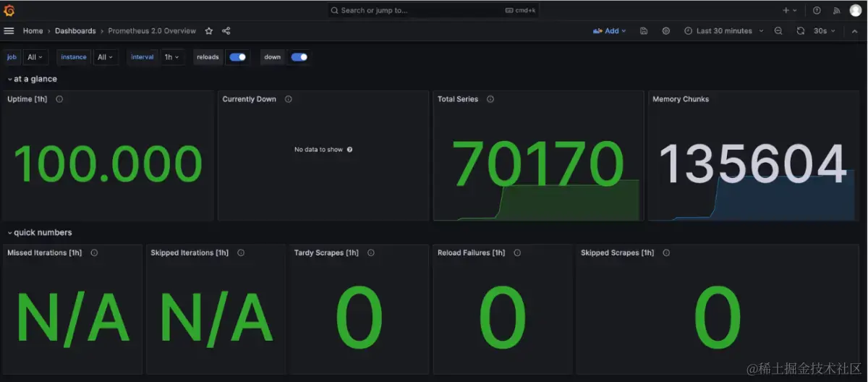Open the interval 1h dropdown
The height and width of the screenshot is (382, 868).
click(172, 57)
